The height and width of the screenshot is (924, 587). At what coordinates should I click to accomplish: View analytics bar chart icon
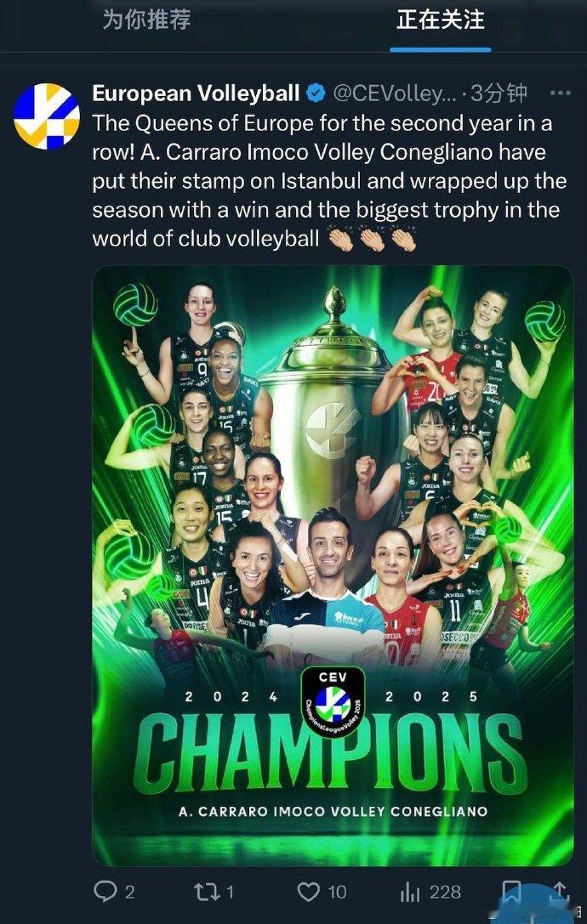409,892
